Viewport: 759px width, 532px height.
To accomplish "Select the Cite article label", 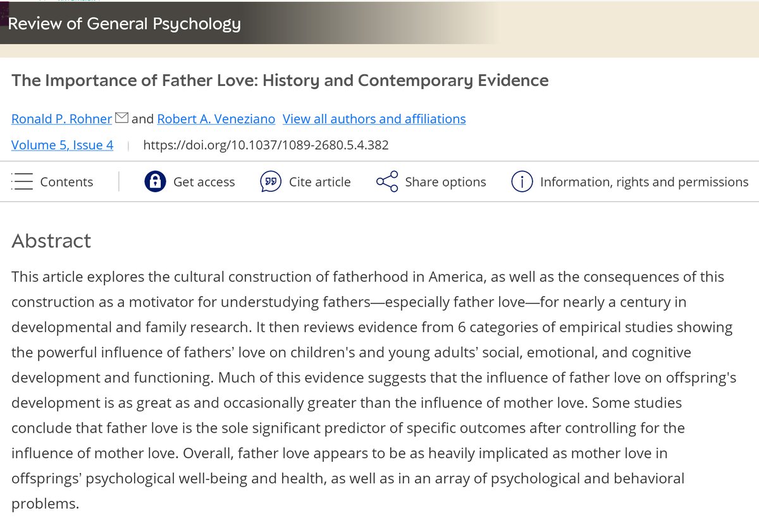I will pyautogui.click(x=319, y=182).
